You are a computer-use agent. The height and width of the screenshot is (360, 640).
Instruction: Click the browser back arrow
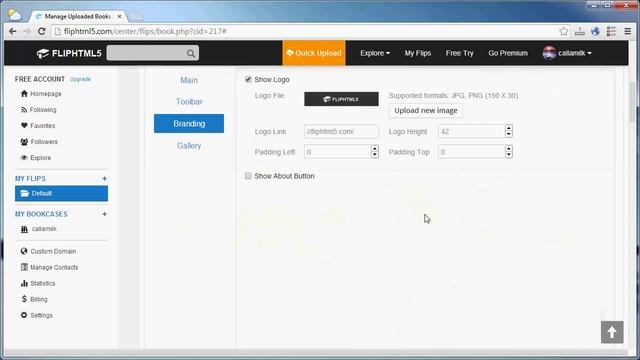click(x=13, y=31)
